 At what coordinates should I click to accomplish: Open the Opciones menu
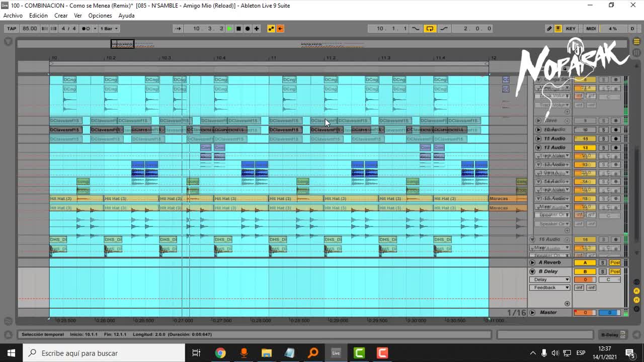click(100, 16)
